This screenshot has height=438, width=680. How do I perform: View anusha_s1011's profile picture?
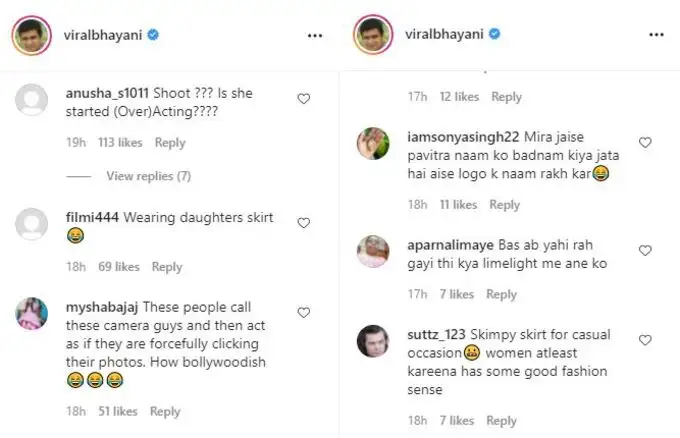tap(32, 99)
